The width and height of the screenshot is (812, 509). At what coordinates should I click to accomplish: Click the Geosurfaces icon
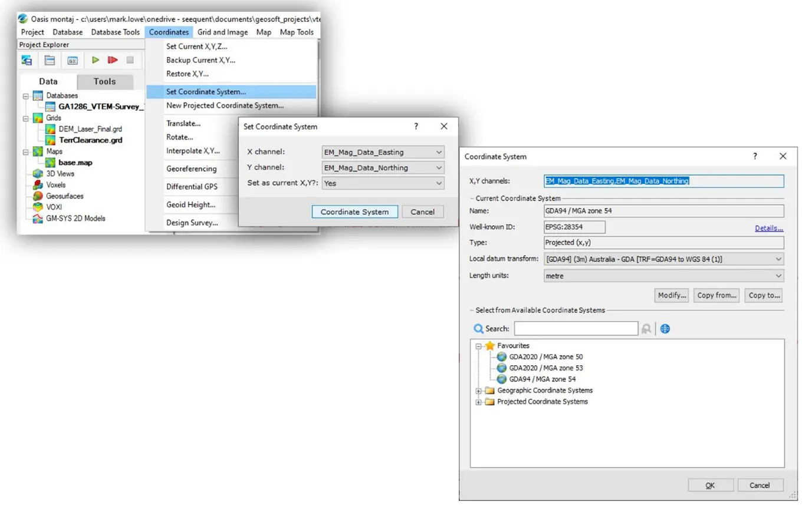tap(38, 196)
